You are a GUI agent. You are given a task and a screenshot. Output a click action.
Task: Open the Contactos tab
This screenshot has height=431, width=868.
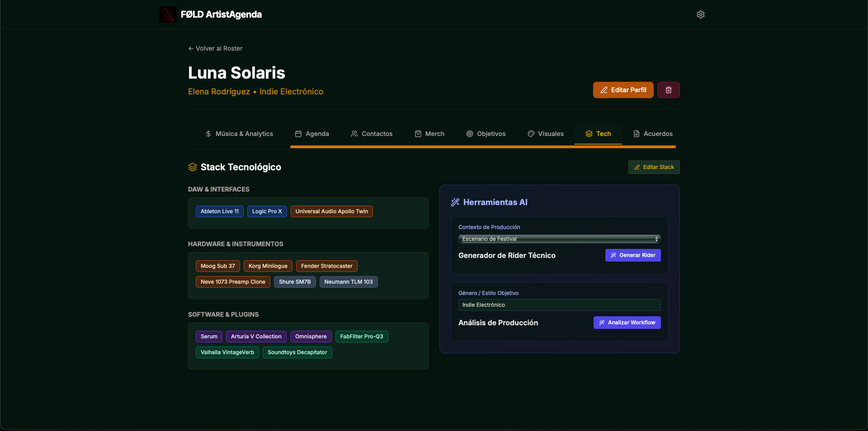[x=372, y=134]
